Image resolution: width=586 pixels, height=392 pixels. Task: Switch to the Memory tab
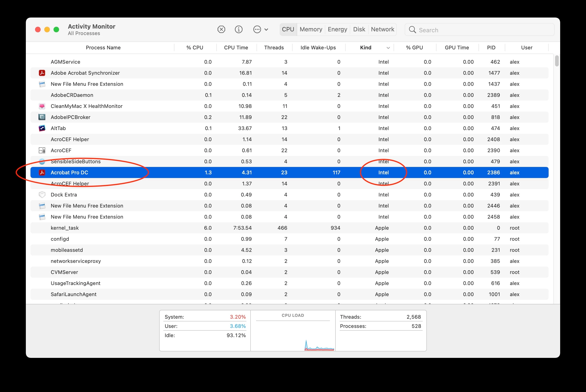tap(311, 30)
